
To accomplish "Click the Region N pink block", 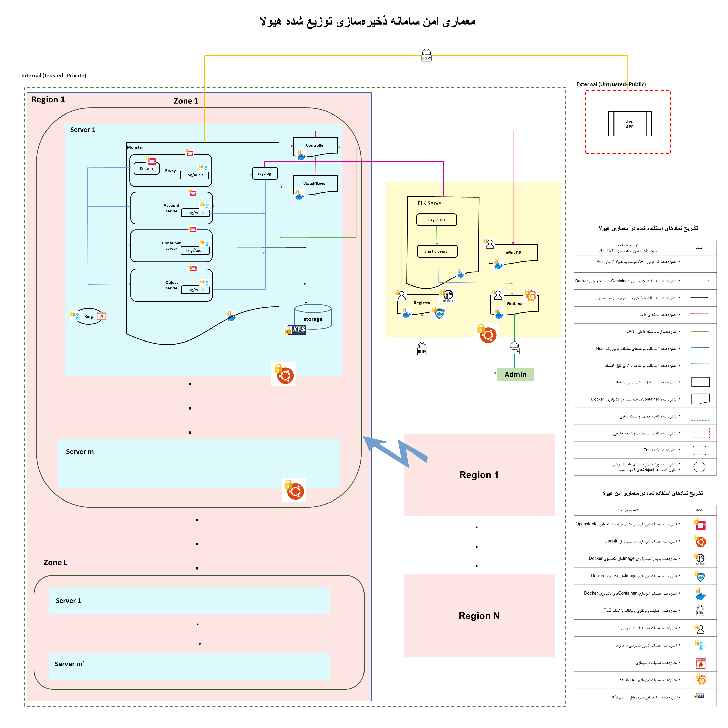I will point(479,616).
